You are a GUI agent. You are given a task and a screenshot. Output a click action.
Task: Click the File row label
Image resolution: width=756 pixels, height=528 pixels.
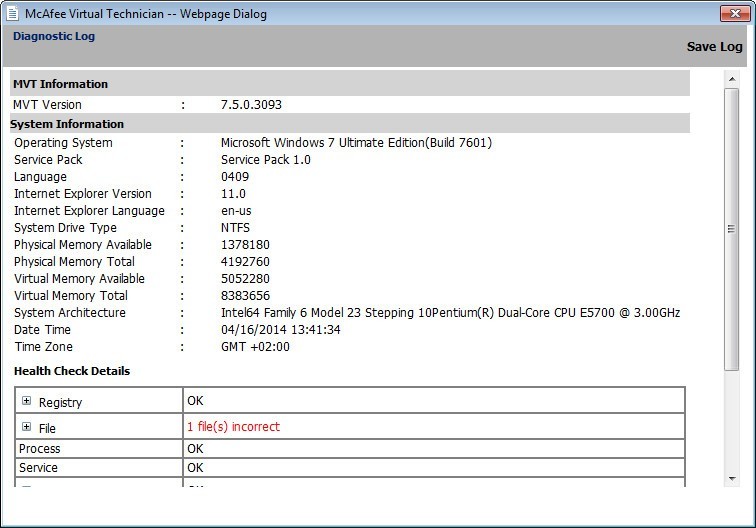click(47, 428)
